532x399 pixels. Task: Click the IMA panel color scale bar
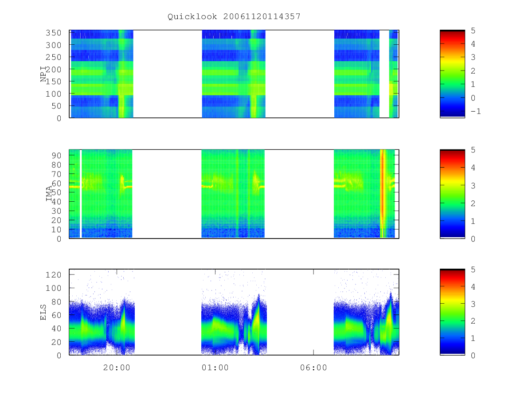pyautogui.click(x=452, y=194)
